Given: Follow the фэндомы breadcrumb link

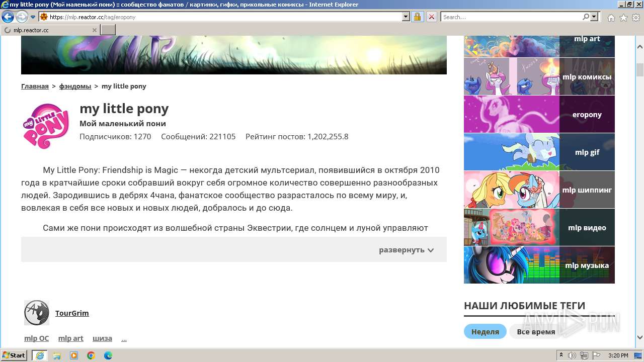Looking at the screenshot, I should pyautogui.click(x=75, y=86).
